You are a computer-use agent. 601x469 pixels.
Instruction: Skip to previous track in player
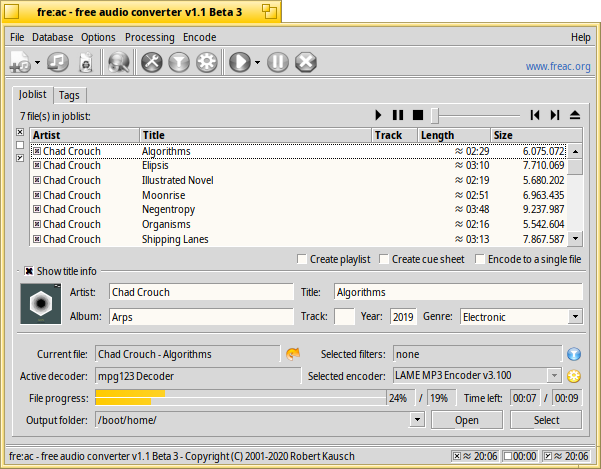coord(535,115)
